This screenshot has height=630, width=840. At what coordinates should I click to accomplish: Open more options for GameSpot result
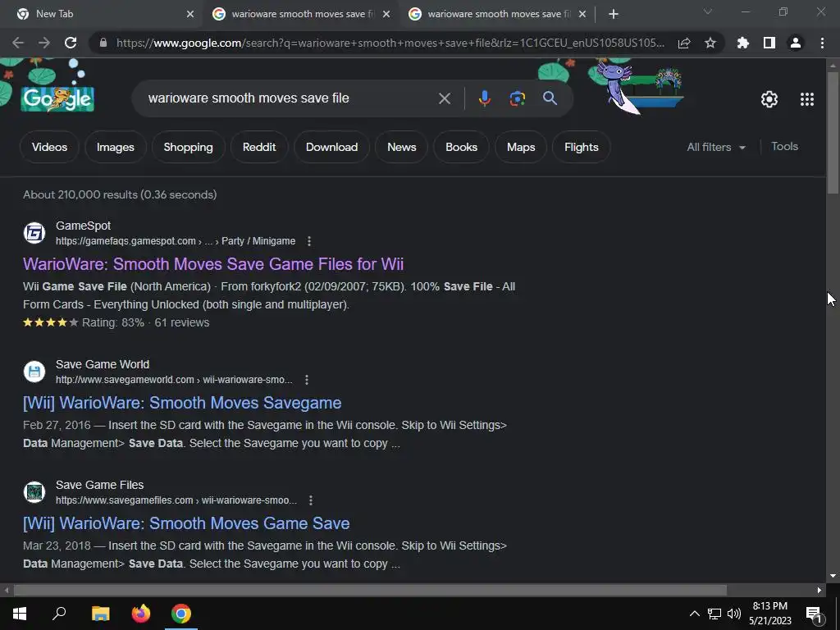(309, 242)
